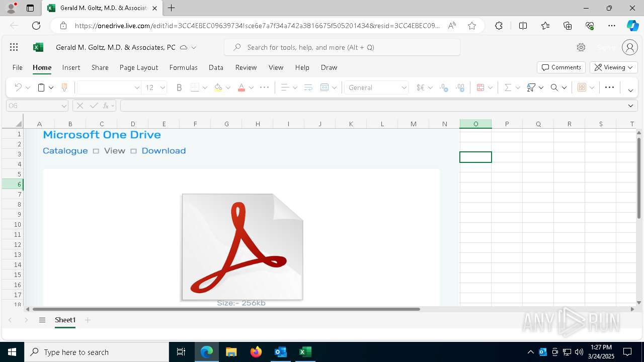Viewport: 644px width, 362px height.
Task: Open Outlook from the taskbar
Action: (280, 352)
